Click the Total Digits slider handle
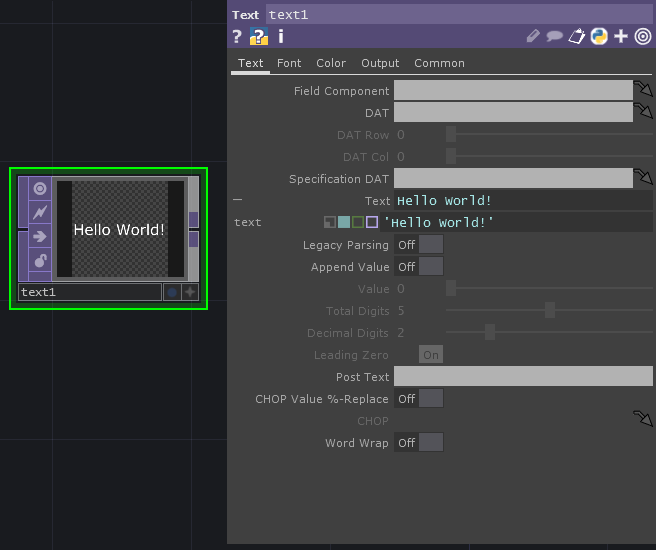 tap(550, 310)
